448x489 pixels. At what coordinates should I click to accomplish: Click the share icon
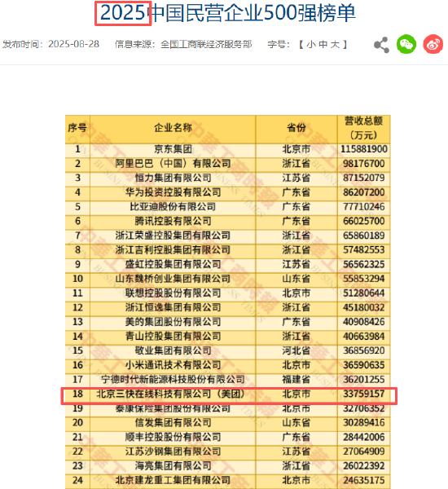[x=381, y=45]
